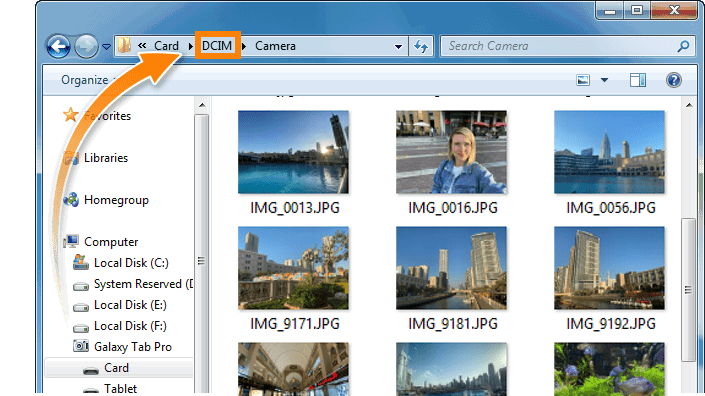
Task: Click the file list scrollbar thumb
Action: tap(688, 290)
